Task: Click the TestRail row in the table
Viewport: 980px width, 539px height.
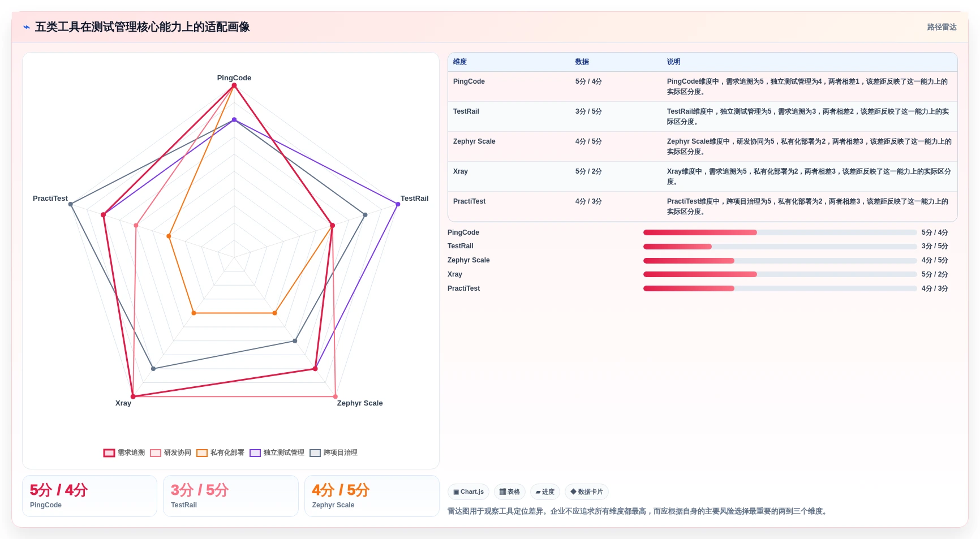Action: click(x=702, y=117)
